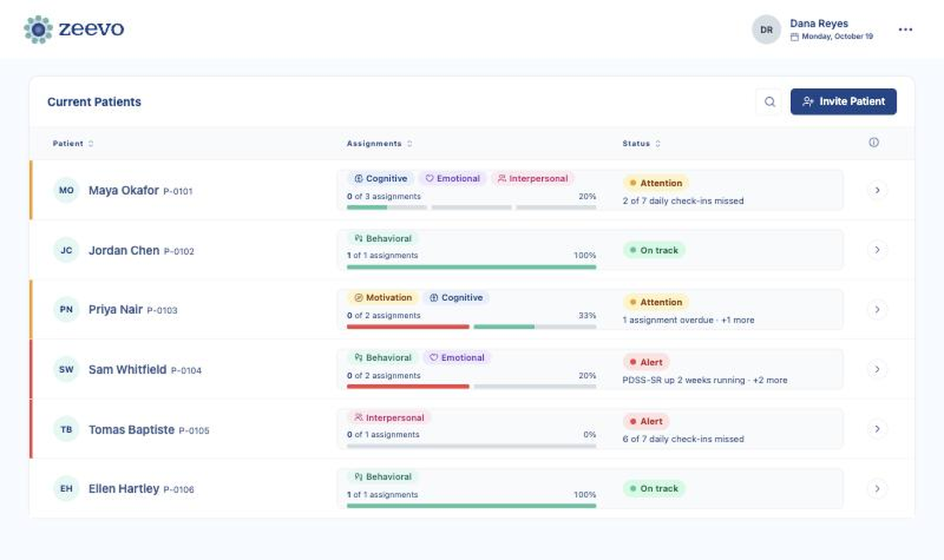Click the Invite Patient button
The height and width of the screenshot is (560, 944).
[843, 102]
